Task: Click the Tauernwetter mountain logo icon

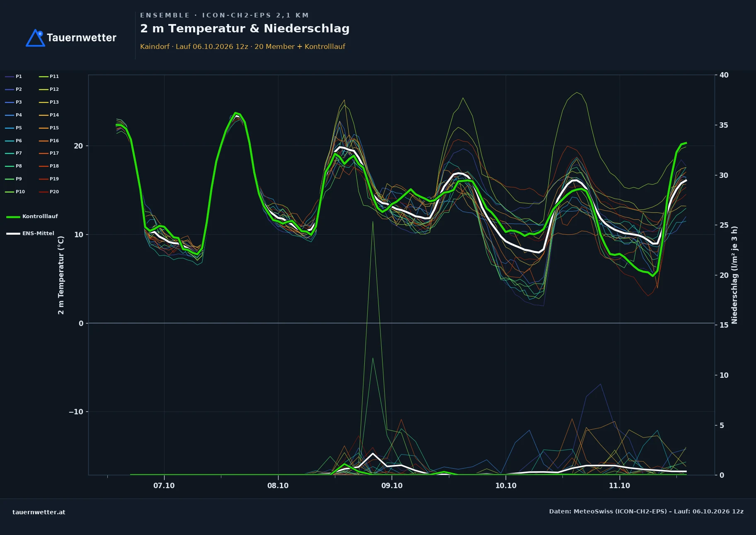Action: (35, 38)
